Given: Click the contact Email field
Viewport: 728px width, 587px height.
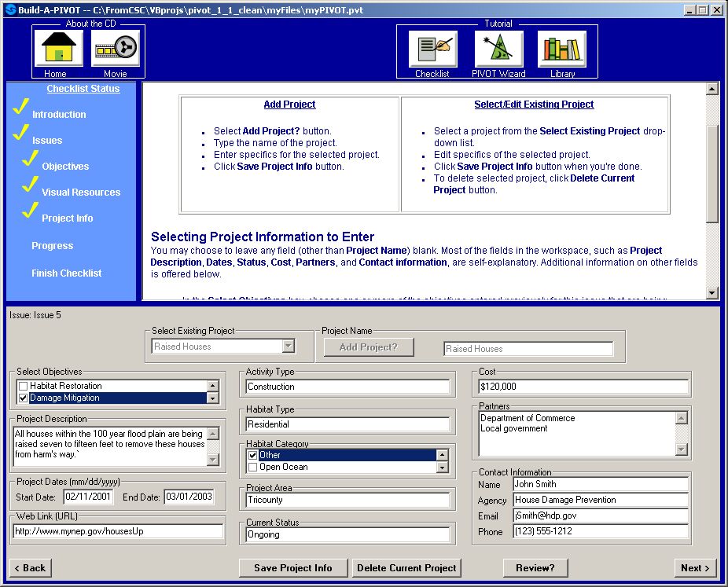Looking at the screenshot, I should tap(601, 515).
